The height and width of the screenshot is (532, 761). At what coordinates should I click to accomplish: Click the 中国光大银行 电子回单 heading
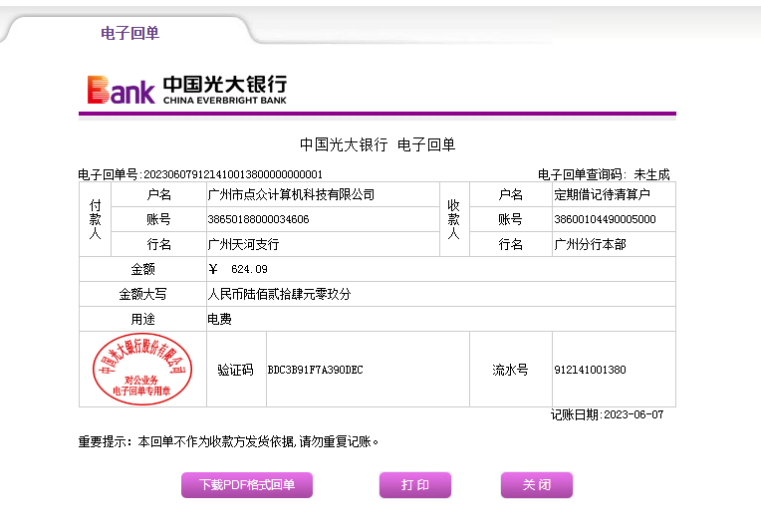click(378, 145)
